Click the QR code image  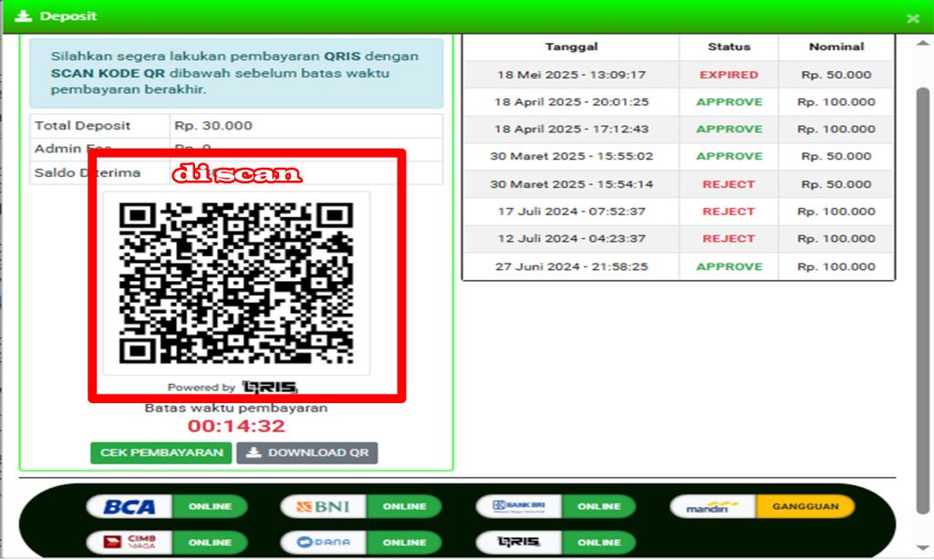click(236, 283)
